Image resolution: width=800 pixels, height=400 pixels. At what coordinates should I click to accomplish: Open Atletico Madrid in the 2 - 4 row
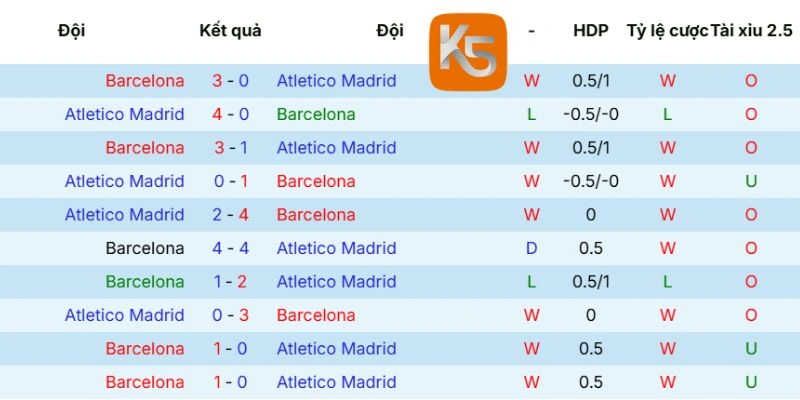pos(125,215)
